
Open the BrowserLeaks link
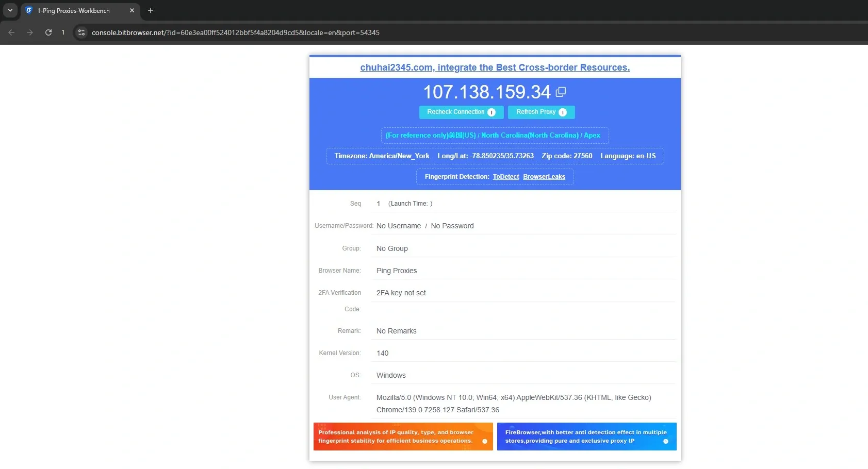coord(544,176)
